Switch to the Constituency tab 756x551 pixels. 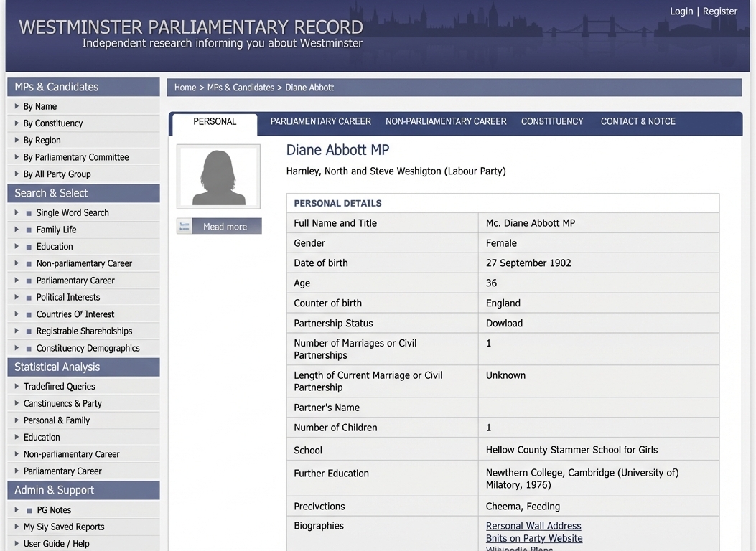(551, 121)
